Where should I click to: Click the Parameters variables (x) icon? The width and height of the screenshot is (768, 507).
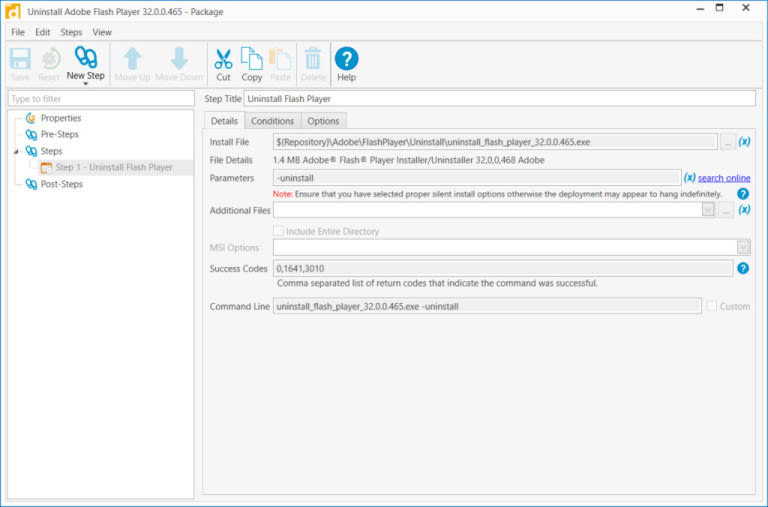tap(690, 177)
